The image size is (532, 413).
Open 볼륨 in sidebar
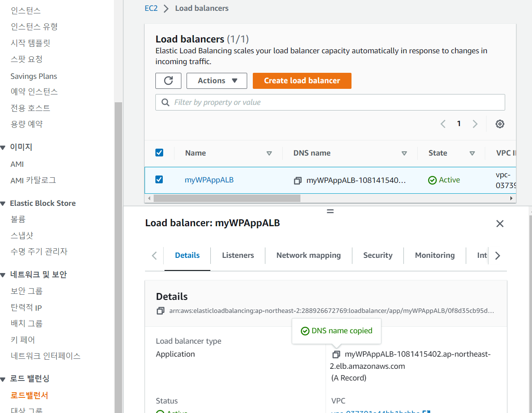[x=18, y=219]
